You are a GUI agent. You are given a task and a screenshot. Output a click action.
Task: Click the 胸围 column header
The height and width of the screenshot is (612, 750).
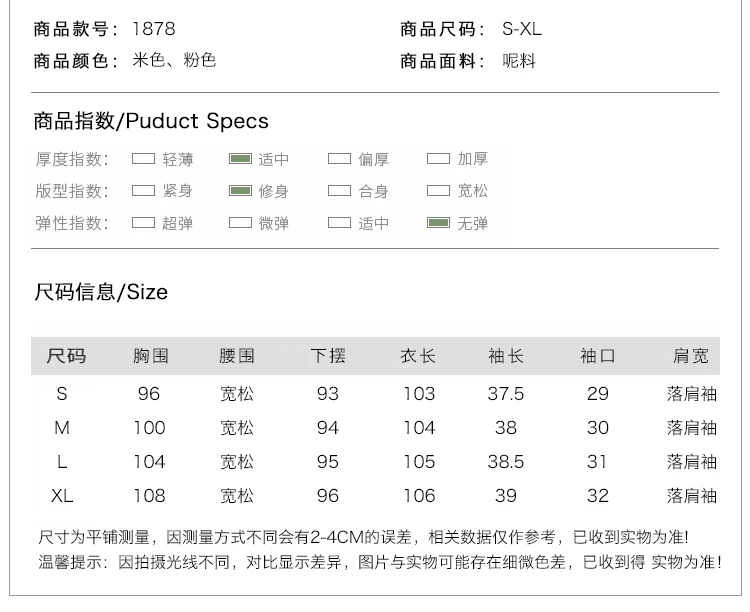click(151, 356)
